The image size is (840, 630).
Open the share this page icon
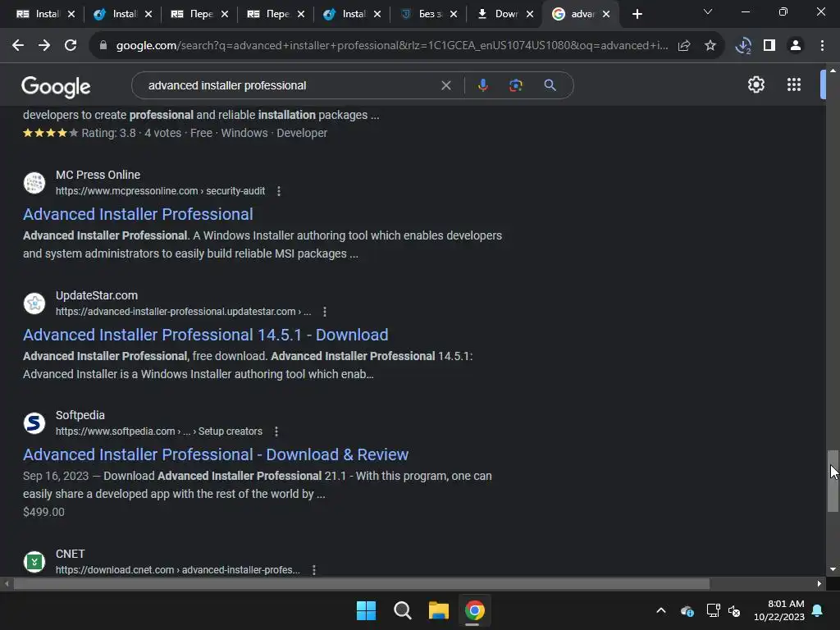click(684, 46)
